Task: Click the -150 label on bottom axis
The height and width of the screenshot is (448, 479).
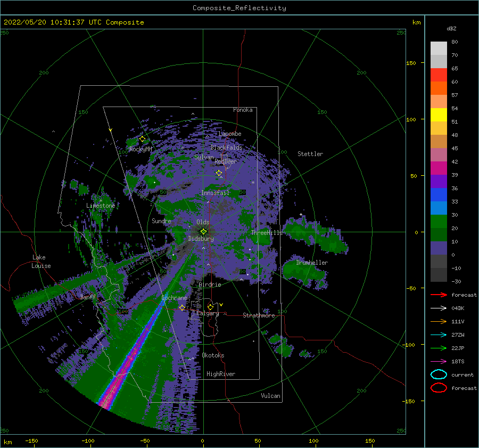Action: (31, 441)
